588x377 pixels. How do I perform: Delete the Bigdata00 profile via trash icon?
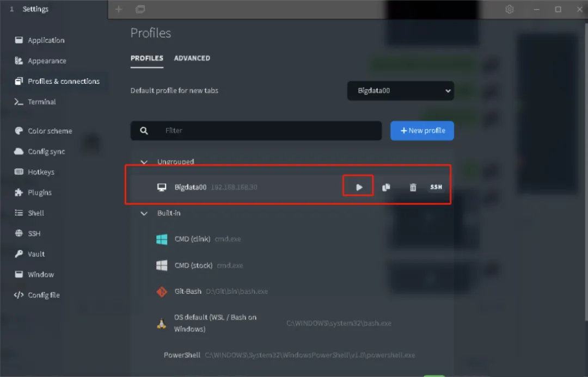(x=413, y=187)
